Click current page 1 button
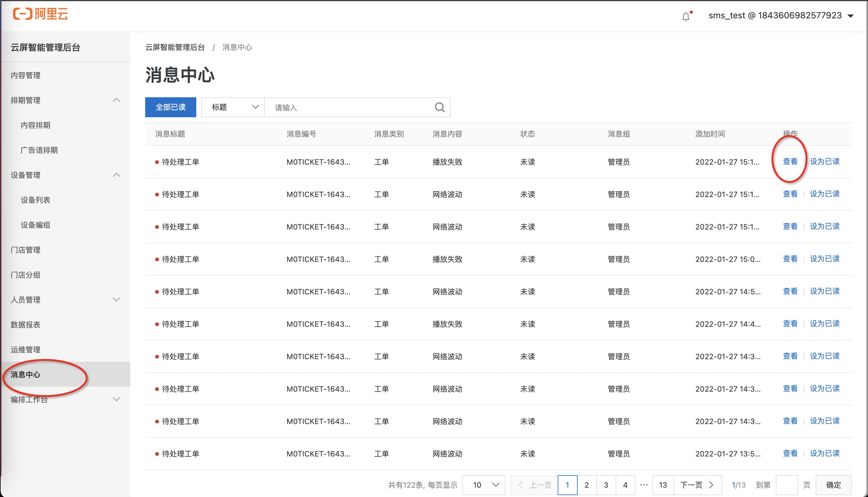 (568, 485)
